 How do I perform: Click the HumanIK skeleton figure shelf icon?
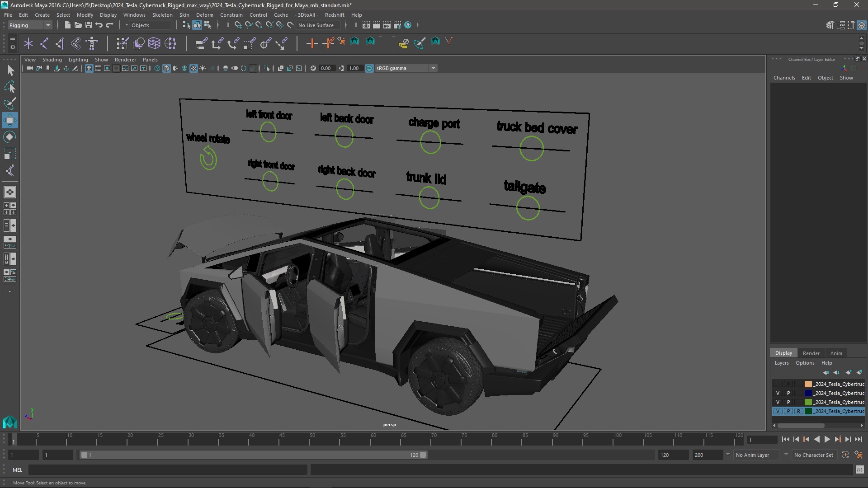(92, 43)
